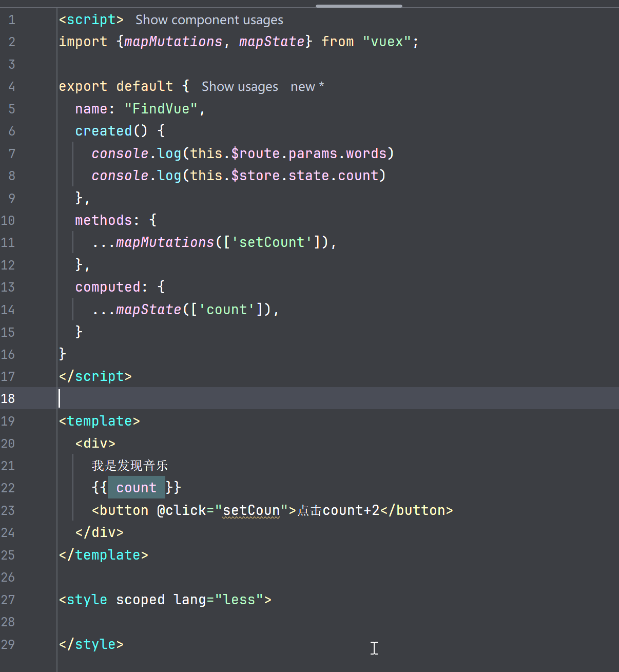Click line number 1 in the gutter

(12, 20)
